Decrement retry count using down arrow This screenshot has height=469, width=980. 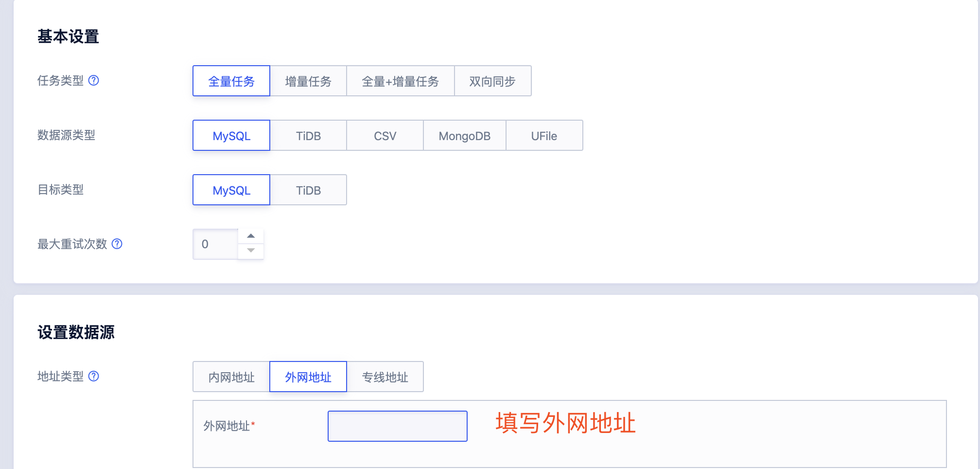coord(251,251)
